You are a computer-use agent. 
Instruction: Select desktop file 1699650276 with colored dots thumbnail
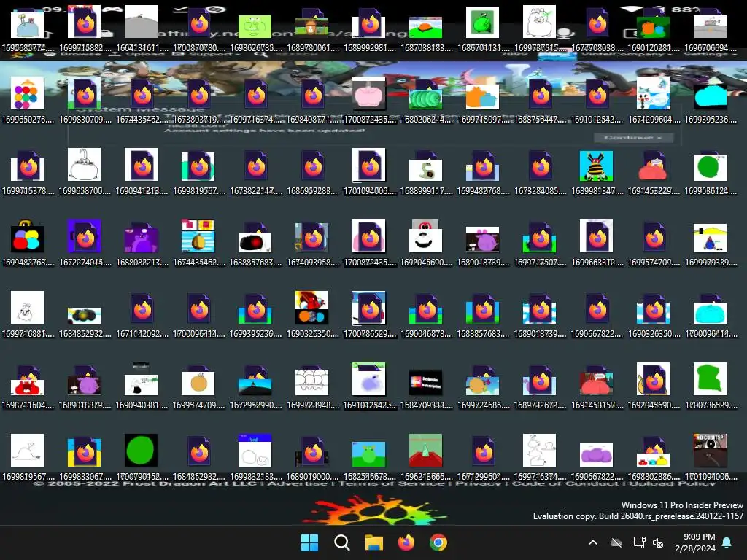point(28,101)
